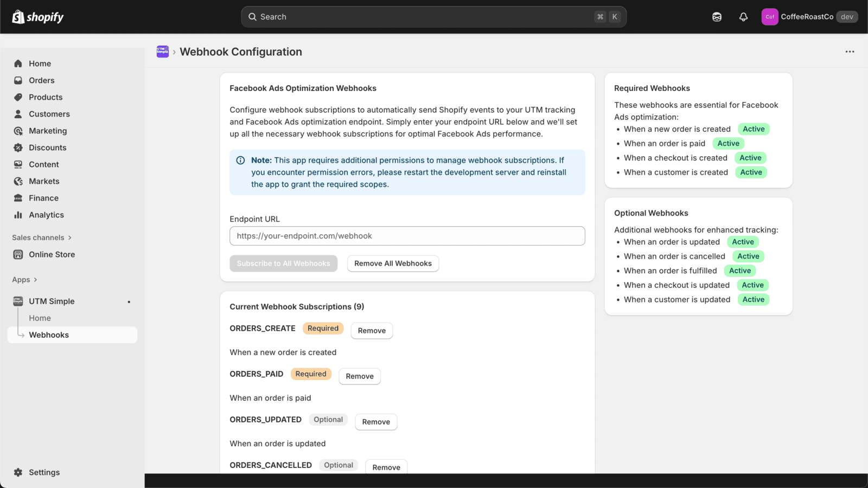
Task: Open Discounts in the sidebar
Action: 18,147
